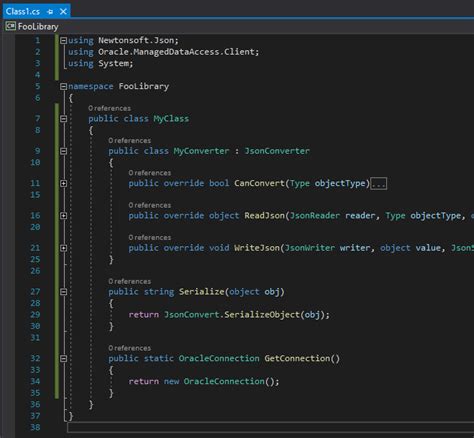Click the CanConvert method name
Image resolution: width=474 pixels, height=438 pixels.
point(259,183)
